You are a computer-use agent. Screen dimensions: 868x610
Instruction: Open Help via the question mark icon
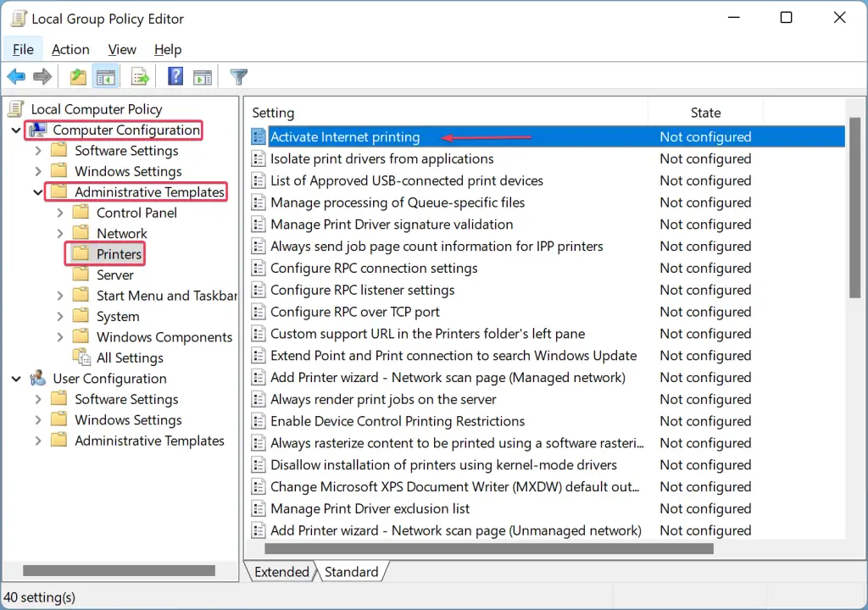pos(175,76)
